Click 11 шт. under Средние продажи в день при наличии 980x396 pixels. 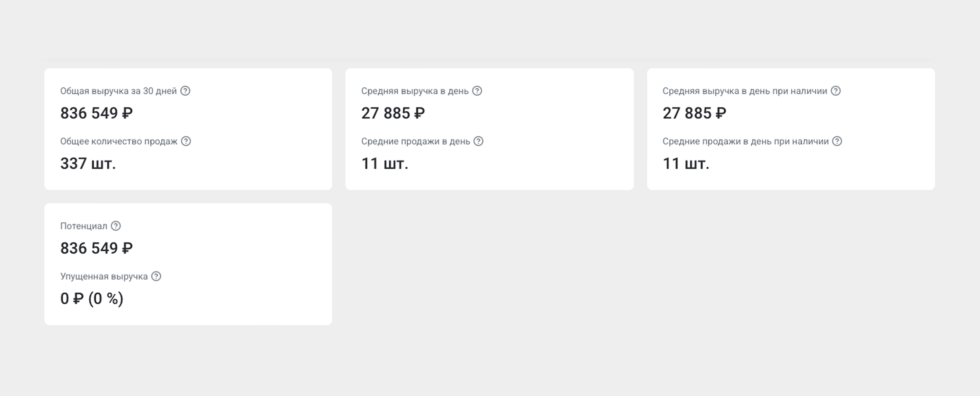click(x=686, y=163)
